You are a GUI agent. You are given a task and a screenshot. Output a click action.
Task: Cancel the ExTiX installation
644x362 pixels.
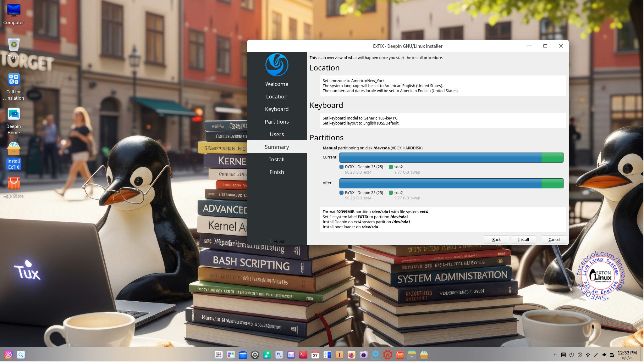554,239
